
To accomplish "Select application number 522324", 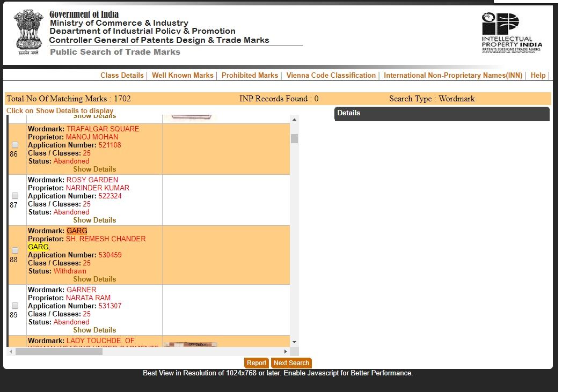I will click(x=110, y=196).
